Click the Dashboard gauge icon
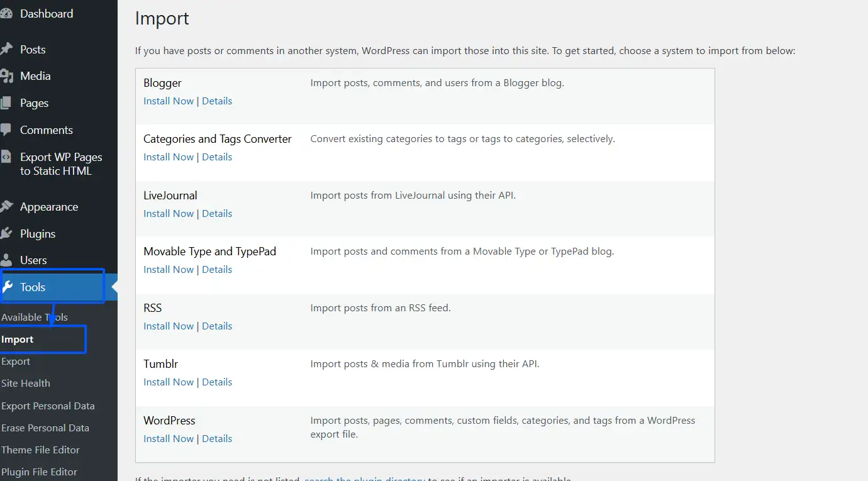The height and width of the screenshot is (481, 868). click(6, 14)
